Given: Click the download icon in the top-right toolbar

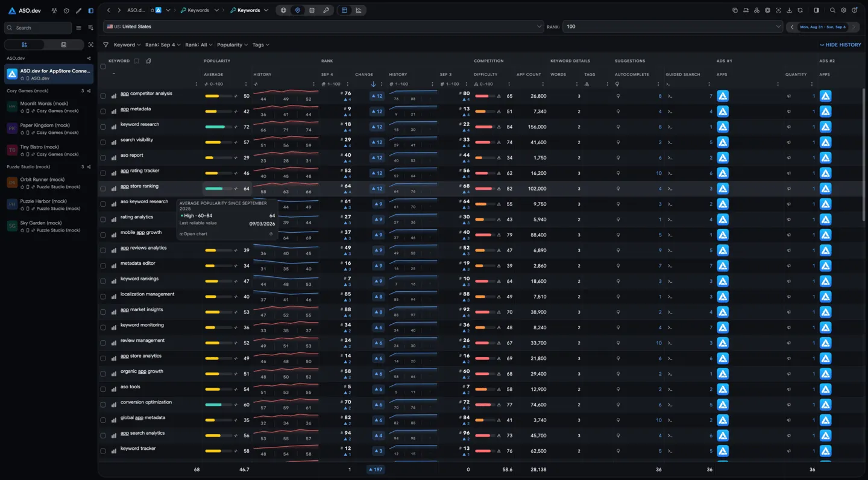Looking at the screenshot, I should pos(789,10).
